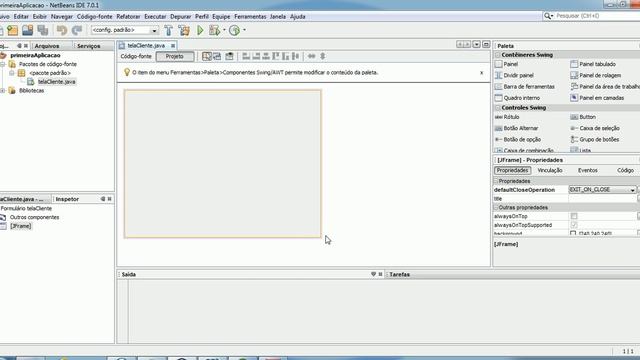This screenshot has width=640, height=360.
Task: Select the Button palette component
Action: click(583, 117)
